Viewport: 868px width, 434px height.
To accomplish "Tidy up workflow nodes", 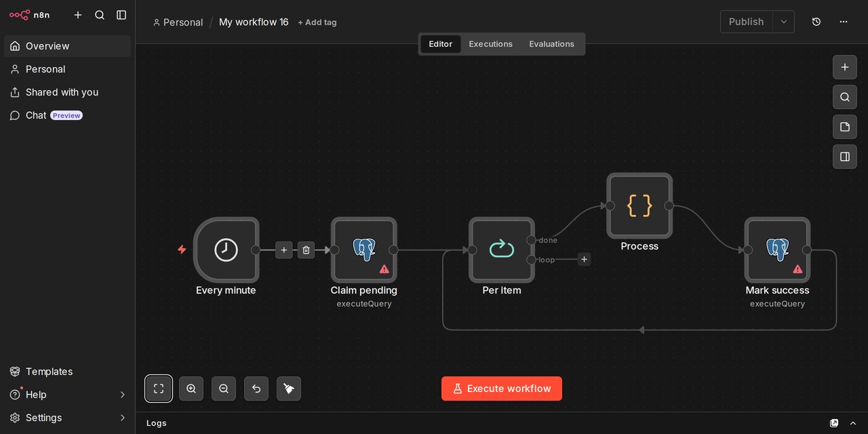I will point(289,389).
